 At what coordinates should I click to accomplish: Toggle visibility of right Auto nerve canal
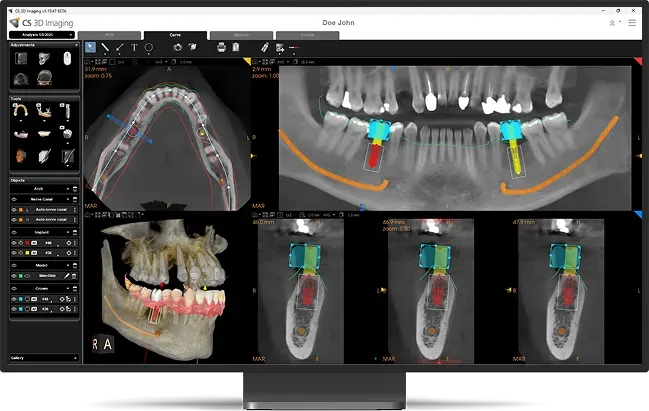pos(14,219)
